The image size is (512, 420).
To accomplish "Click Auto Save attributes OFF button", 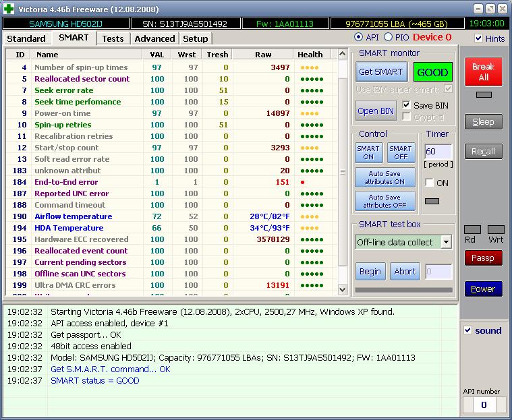I will 385,201.
